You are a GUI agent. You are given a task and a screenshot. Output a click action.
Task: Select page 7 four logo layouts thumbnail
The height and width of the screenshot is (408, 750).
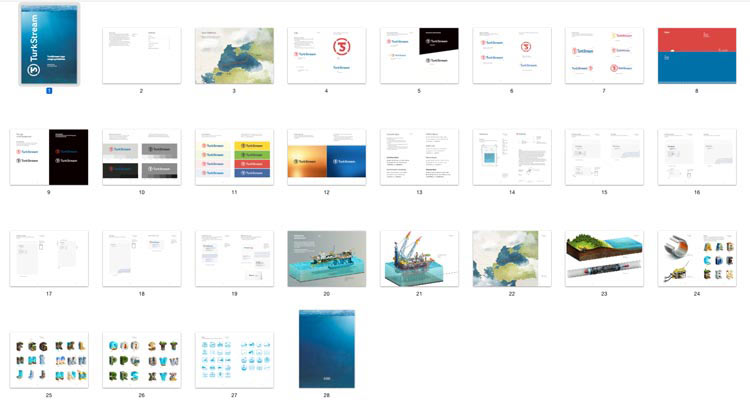[604, 55]
